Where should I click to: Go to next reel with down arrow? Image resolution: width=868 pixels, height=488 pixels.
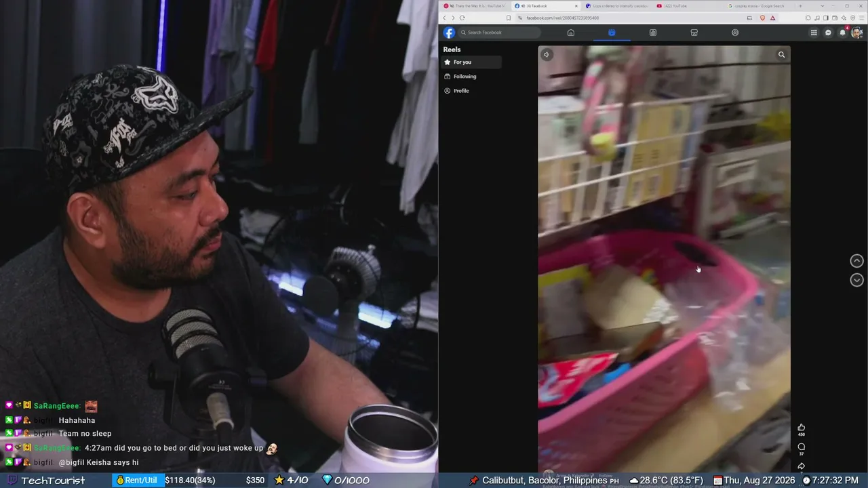857,280
